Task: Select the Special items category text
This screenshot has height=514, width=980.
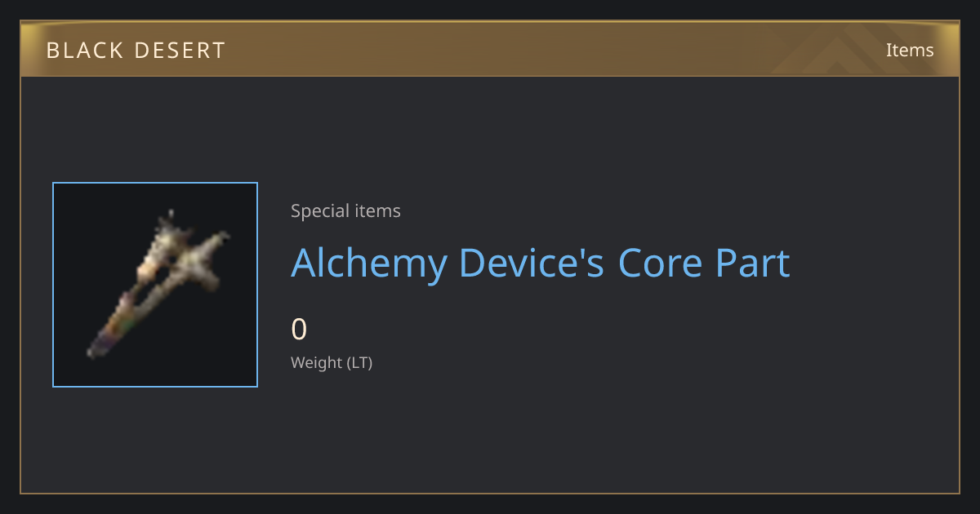Action: [345, 211]
